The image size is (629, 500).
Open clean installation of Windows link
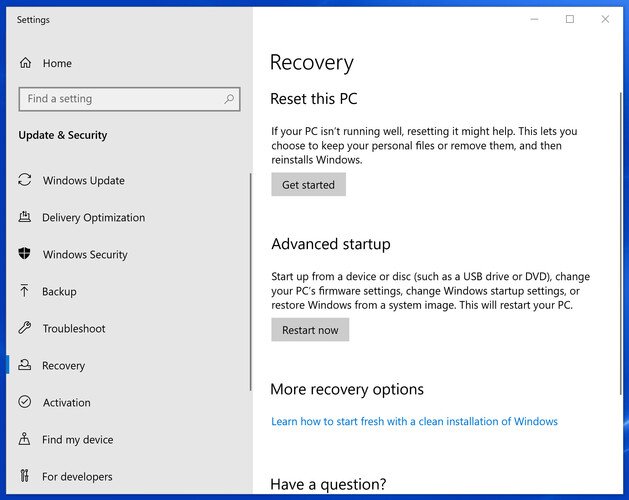[414, 421]
